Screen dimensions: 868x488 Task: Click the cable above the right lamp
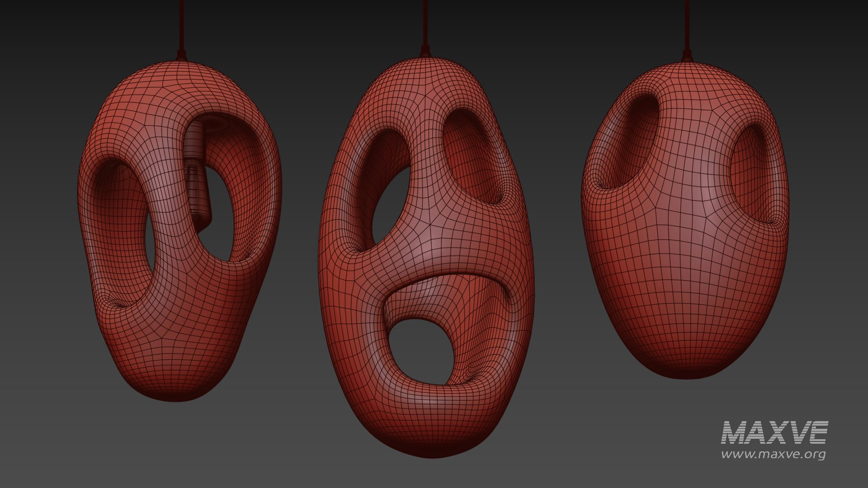tap(687, 23)
